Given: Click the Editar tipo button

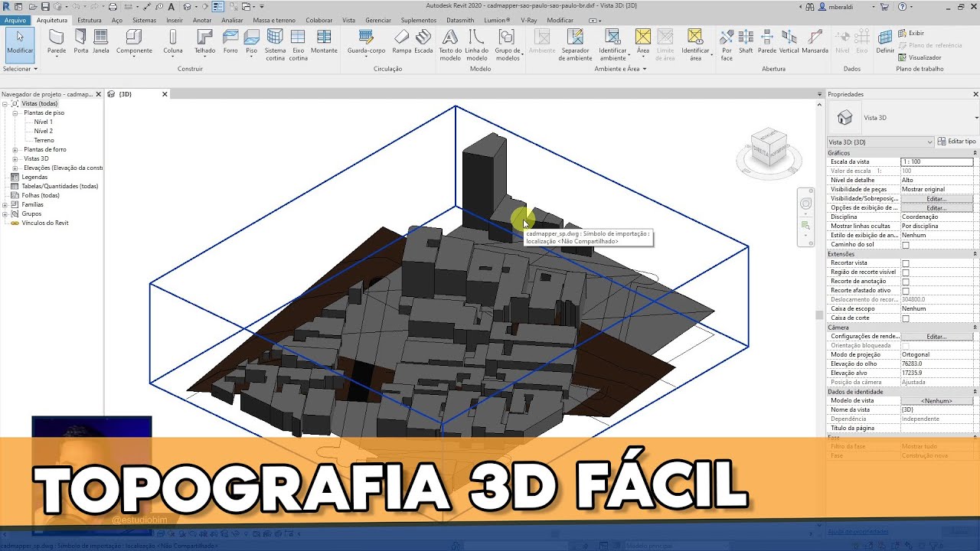Looking at the screenshot, I should pos(957,142).
